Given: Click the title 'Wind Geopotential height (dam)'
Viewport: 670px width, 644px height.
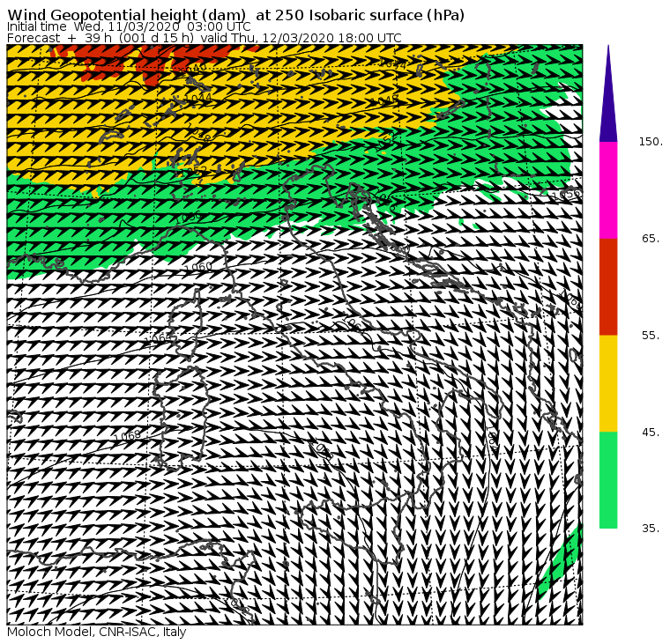Looking at the screenshot, I should 129,15.
